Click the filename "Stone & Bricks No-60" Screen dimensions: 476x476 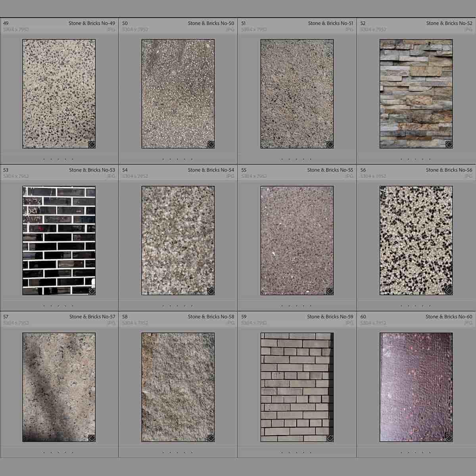pos(449,317)
